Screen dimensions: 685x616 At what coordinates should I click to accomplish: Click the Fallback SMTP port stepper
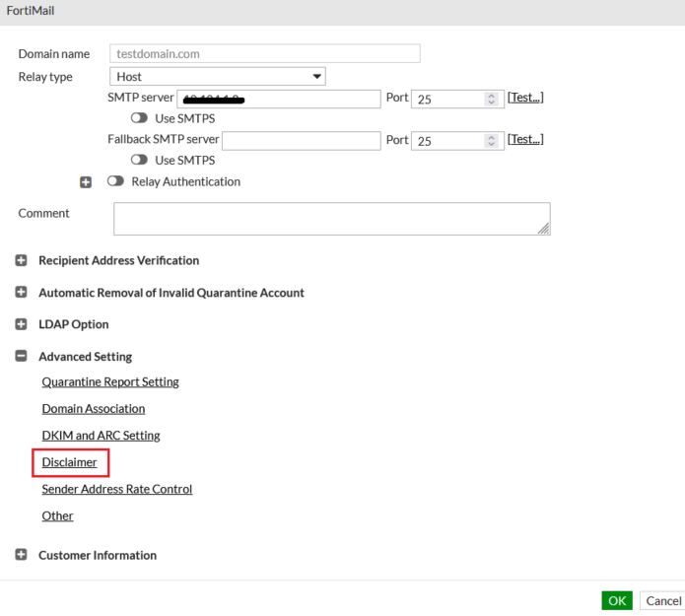[x=491, y=141]
